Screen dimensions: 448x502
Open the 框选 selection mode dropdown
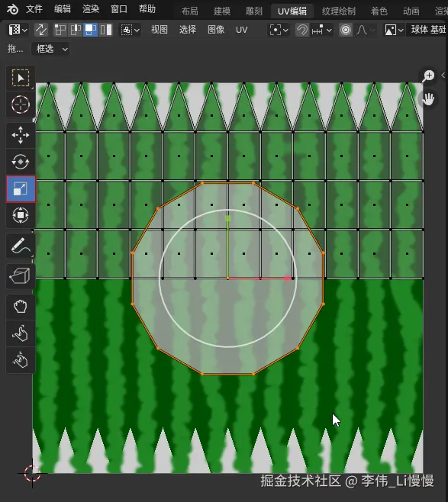(50, 49)
